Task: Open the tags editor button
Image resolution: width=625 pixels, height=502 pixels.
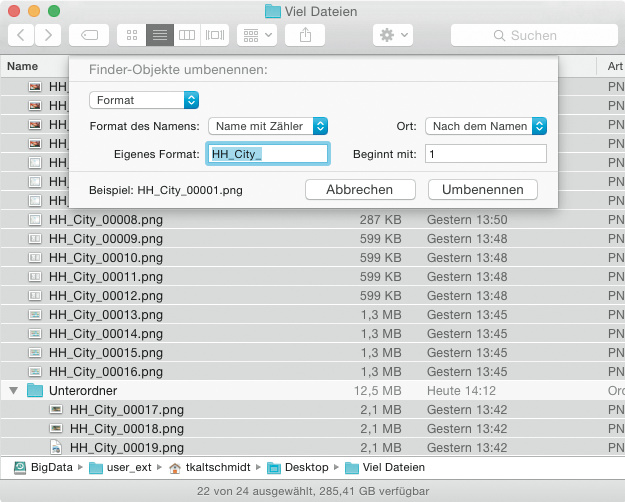Action: coord(89,35)
